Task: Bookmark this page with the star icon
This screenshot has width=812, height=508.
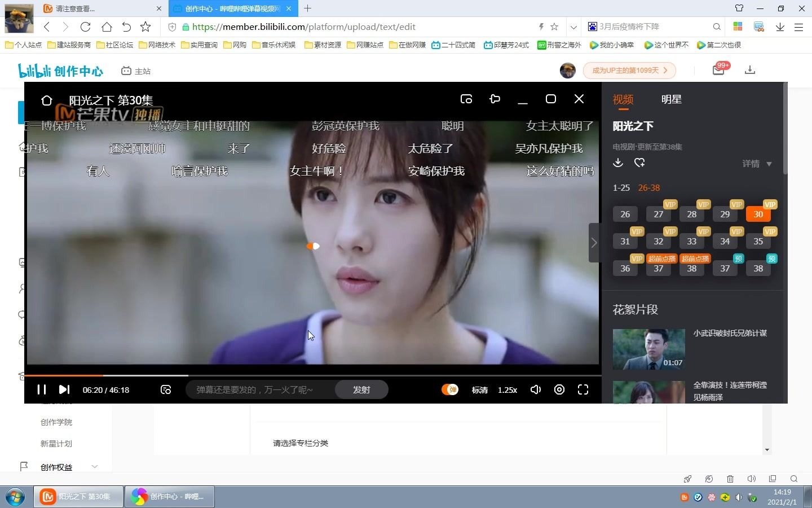Action: pos(145,27)
